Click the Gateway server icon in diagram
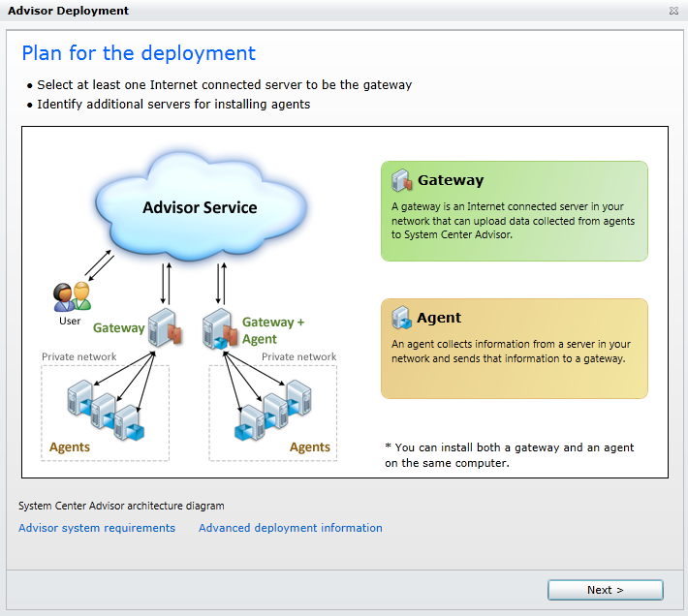Screen dimensions: 688x616 point(165,327)
